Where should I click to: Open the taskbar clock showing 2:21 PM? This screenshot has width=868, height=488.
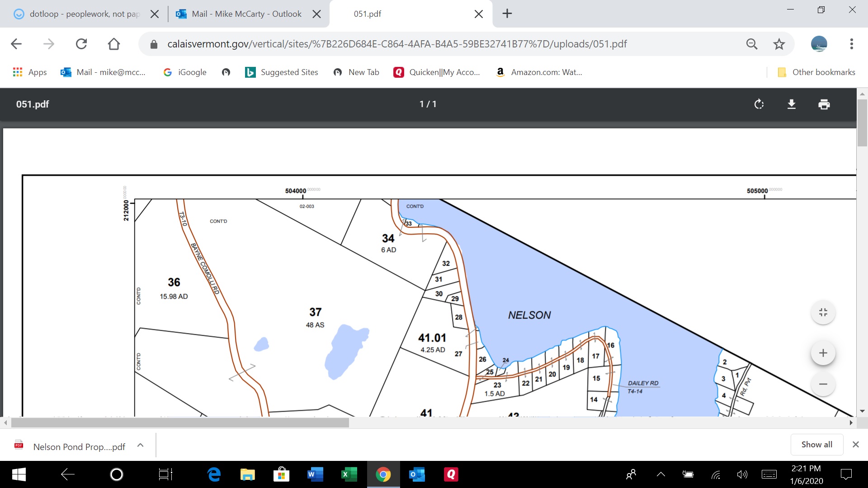[x=807, y=474]
